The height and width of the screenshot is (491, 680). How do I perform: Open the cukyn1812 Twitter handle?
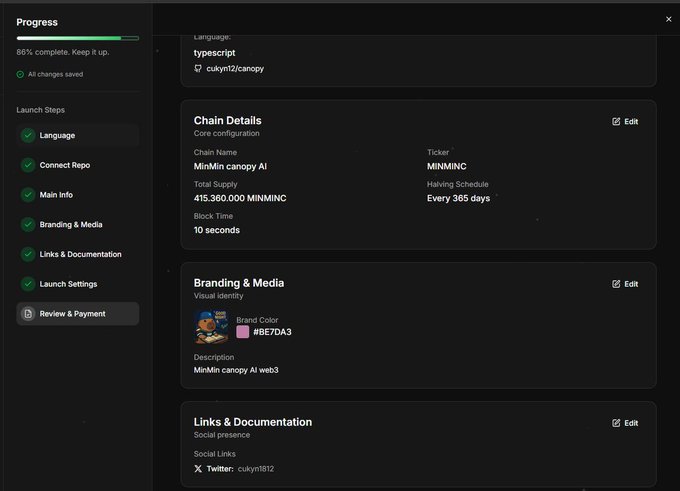point(256,469)
